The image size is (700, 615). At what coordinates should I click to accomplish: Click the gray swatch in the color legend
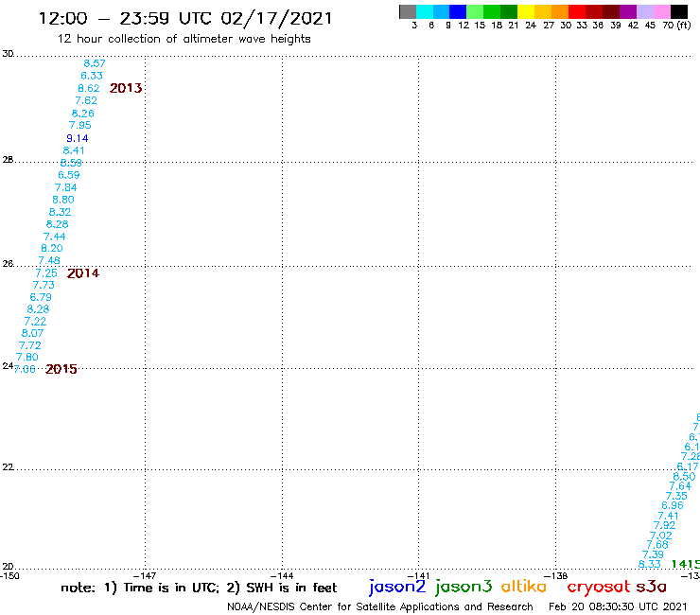(x=408, y=11)
